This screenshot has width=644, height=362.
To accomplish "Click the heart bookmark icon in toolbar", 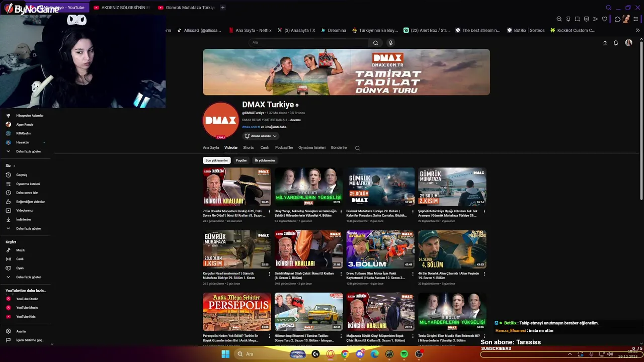I will (604, 19).
